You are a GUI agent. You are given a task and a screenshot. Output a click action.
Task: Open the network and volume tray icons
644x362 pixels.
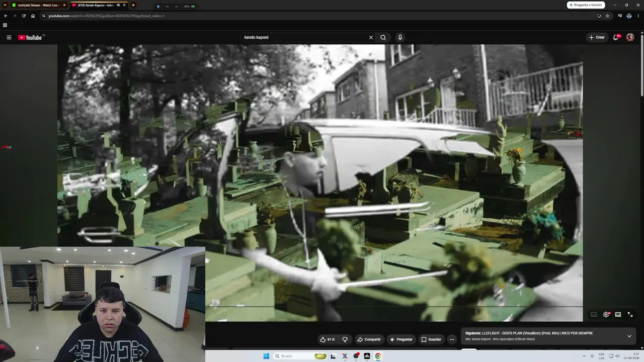[613, 356]
